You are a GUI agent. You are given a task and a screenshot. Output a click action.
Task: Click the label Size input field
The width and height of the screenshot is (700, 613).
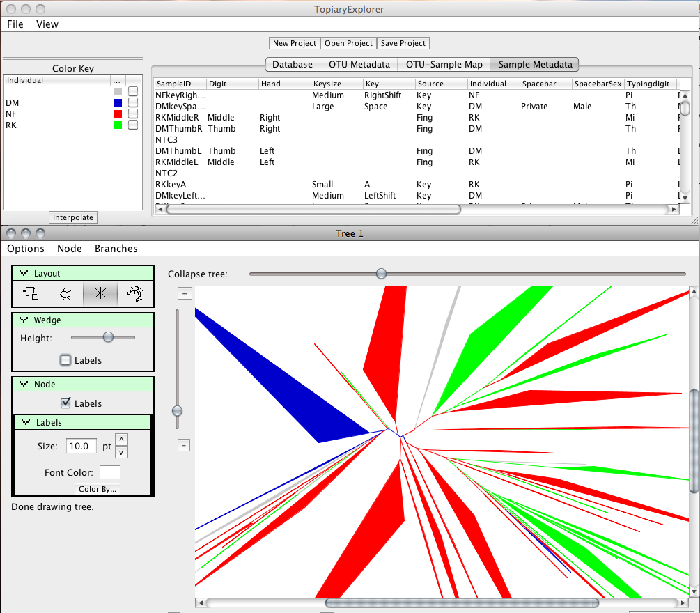[x=81, y=446]
